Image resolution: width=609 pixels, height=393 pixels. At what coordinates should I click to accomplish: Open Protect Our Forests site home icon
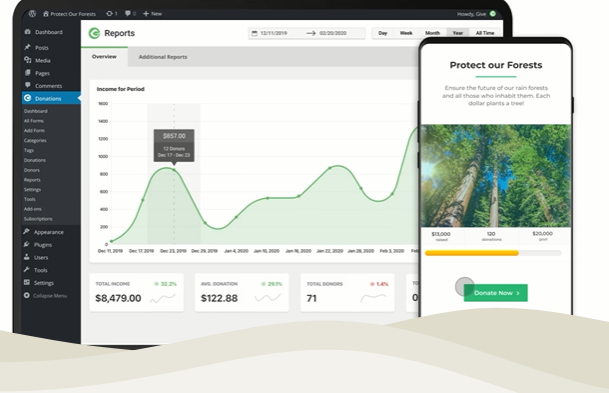tap(46, 14)
